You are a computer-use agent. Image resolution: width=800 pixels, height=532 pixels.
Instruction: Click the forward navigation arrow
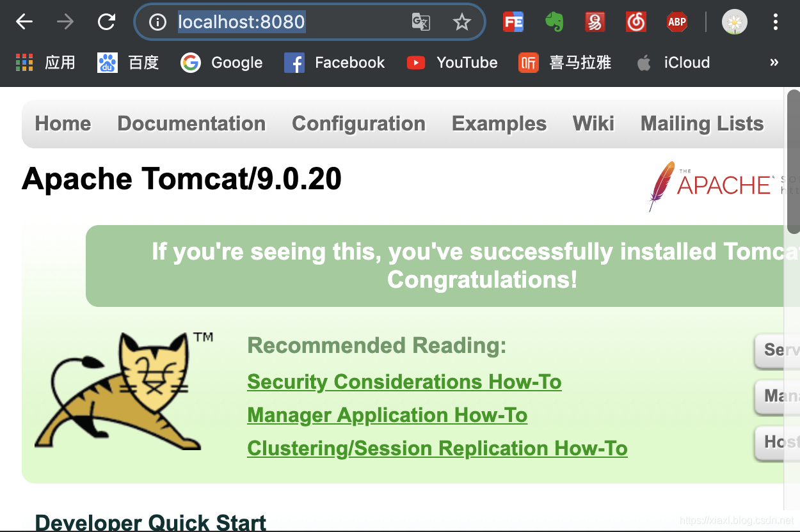(65, 22)
